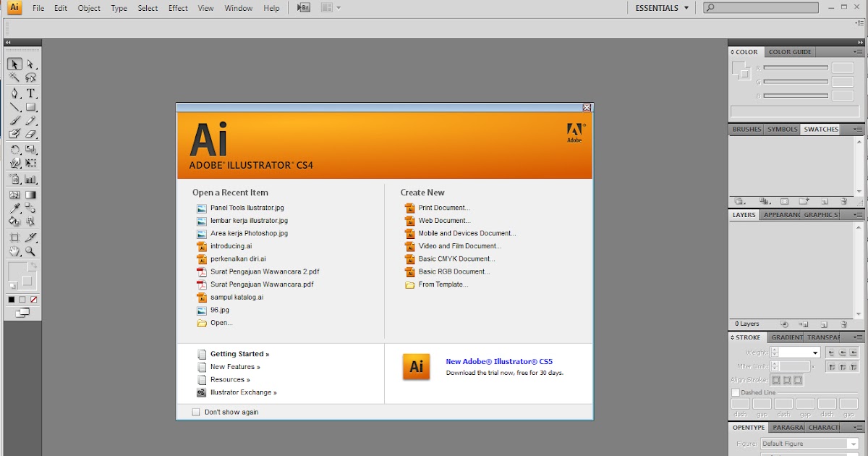The width and height of the screenshot is (868, 456).
Task: Select the Gradient tool
Action: [30, 195]
